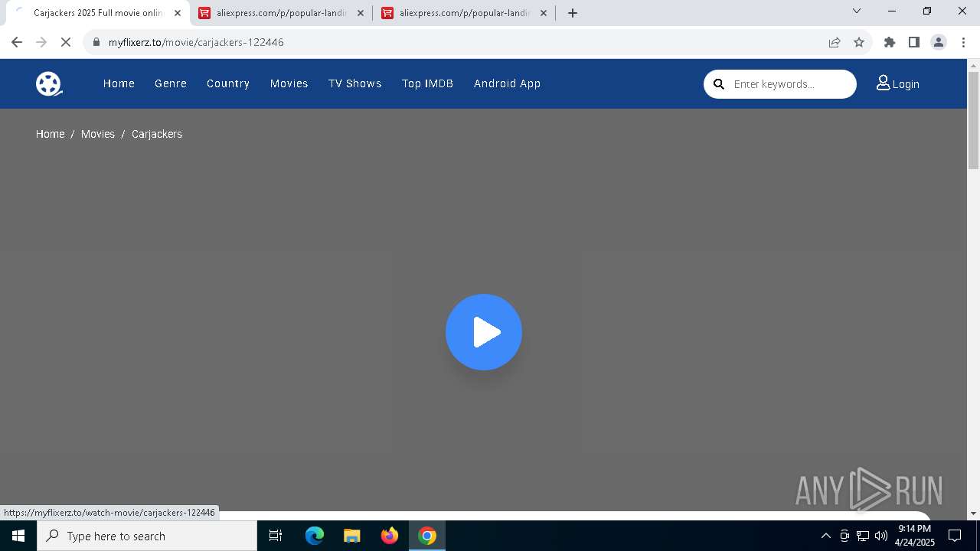This screenshot has height=551, width=980.
Task: Open the notification center icon
Action: (x=955, y=536)
